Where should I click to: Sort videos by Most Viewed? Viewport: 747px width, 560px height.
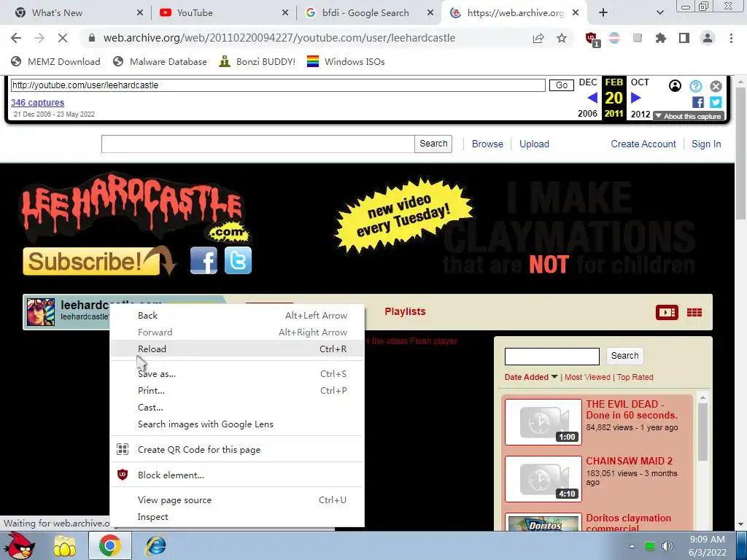[x=587, y=377]
